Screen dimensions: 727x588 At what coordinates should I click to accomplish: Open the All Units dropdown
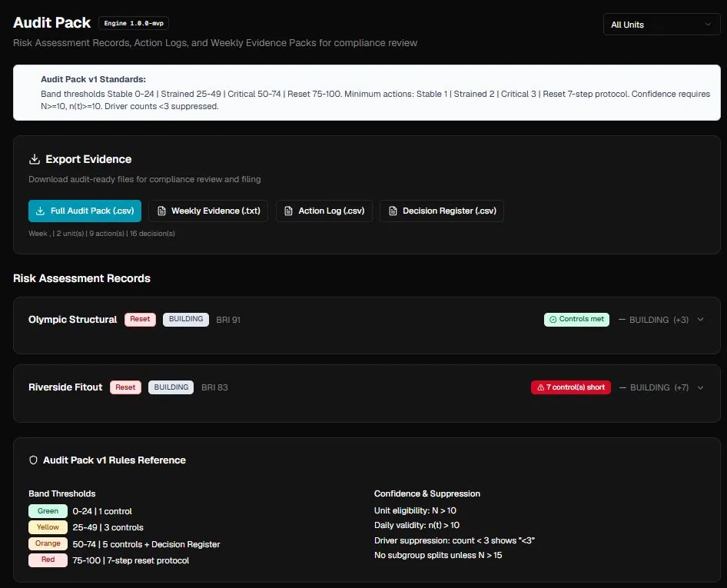pos(661,25)
